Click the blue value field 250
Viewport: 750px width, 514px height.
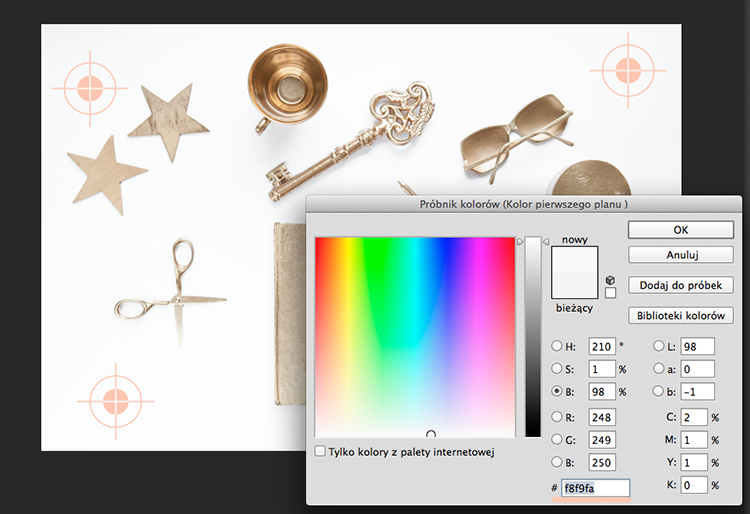[x=602, y=462]
